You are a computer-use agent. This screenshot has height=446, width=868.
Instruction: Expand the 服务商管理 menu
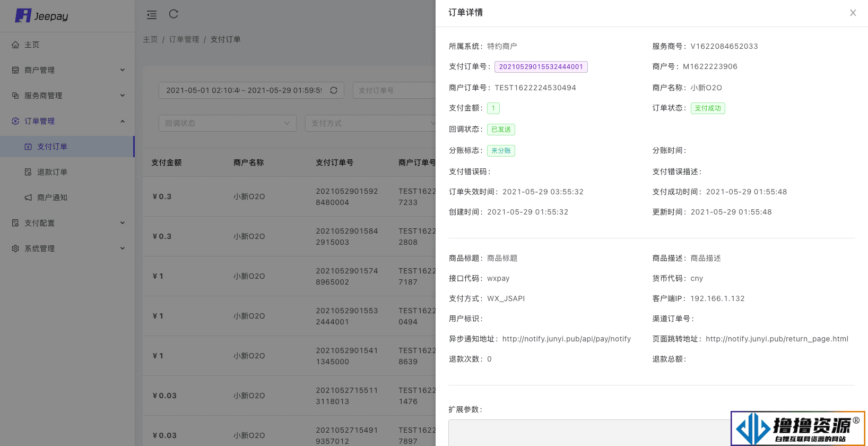coord(67,96)
